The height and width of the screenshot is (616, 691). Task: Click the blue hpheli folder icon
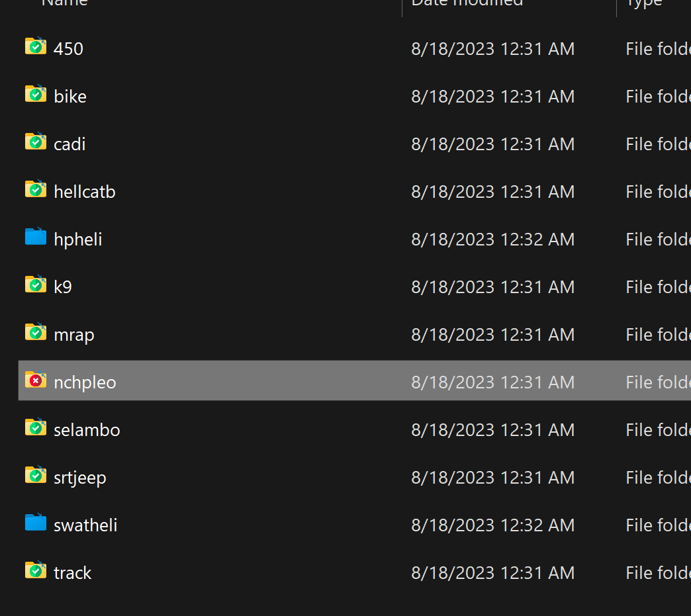(36, 237)
